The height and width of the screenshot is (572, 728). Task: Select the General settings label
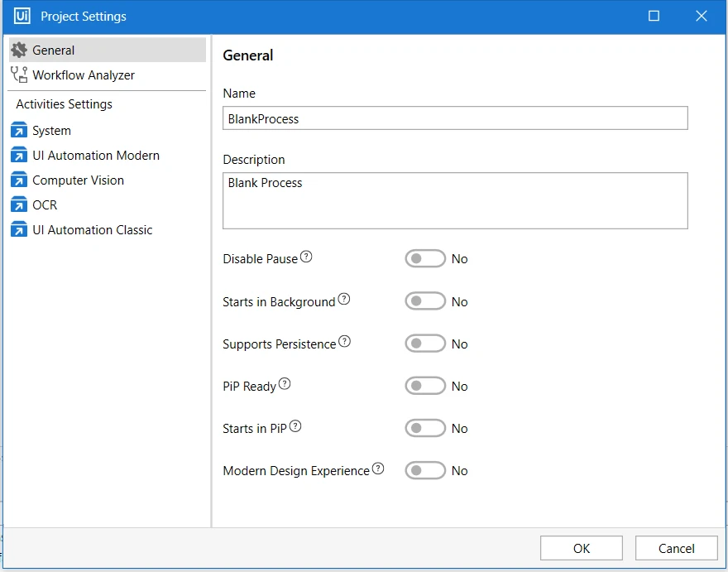click(x=54, y=50)
